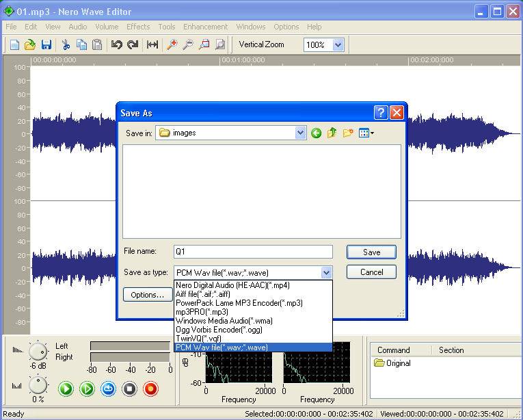Click the Save button in dialog
The height and width of the screenshot is (420, 523).
(x=371, y=252)
